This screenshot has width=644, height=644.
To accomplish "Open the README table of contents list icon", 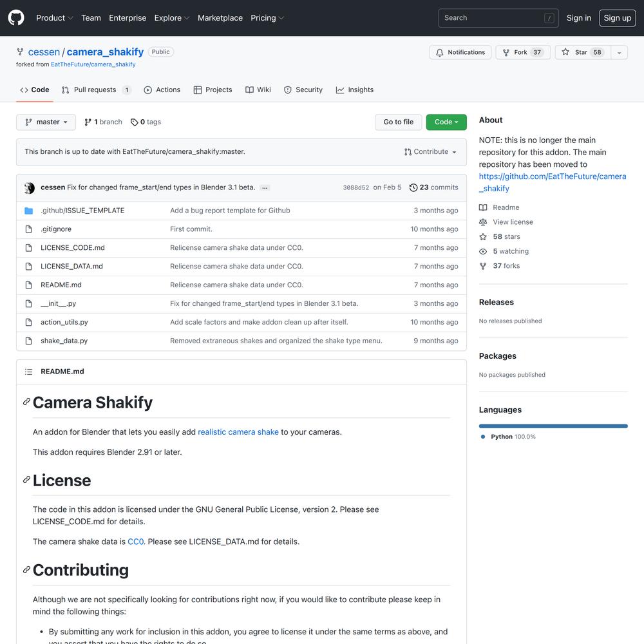I will click(28, 372).
